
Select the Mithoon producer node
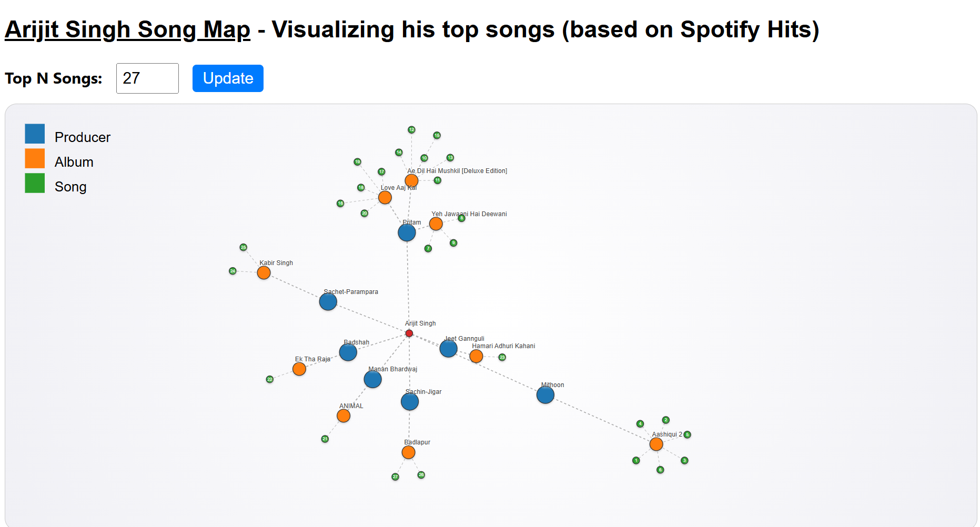point(545,395)
